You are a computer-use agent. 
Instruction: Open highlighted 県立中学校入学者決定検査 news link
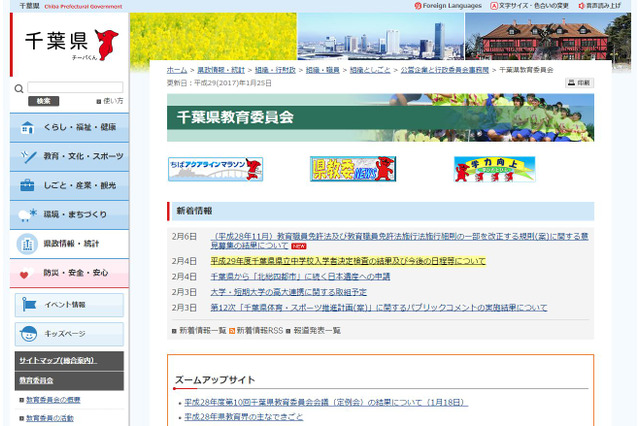348,261
